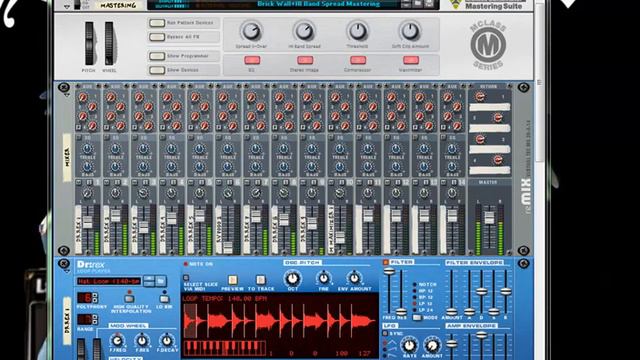Adjust channel 1 aux send 1 knob
This screenshot has height=360, width=640.
(x=83, y=98)
